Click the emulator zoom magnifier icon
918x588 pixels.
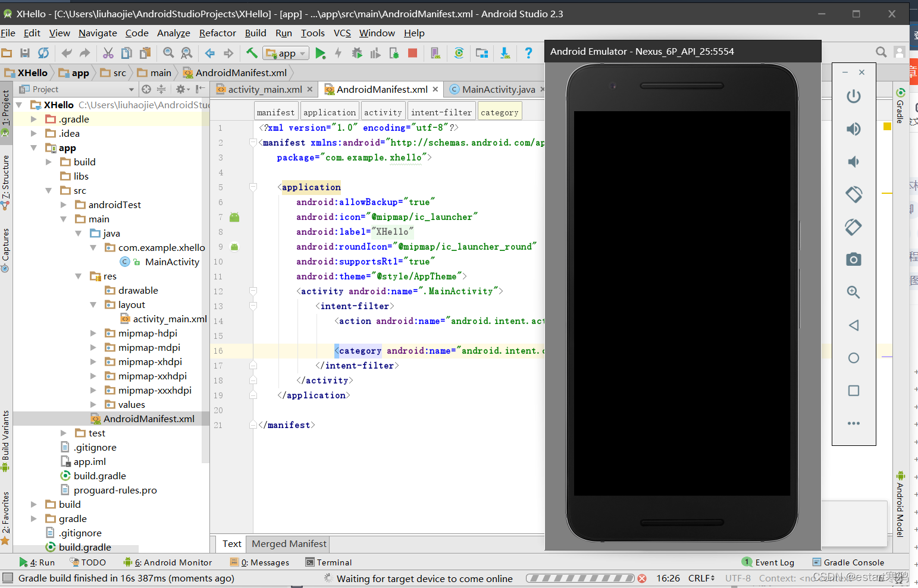(x=854, y=292)
